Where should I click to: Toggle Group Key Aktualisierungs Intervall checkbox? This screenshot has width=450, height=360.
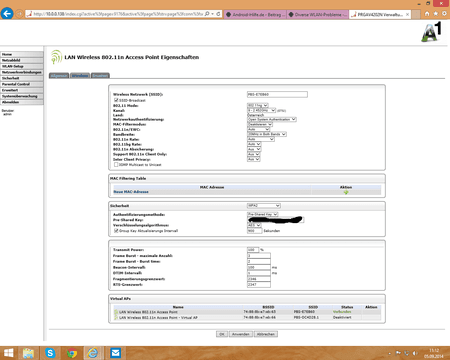point(116,231)
